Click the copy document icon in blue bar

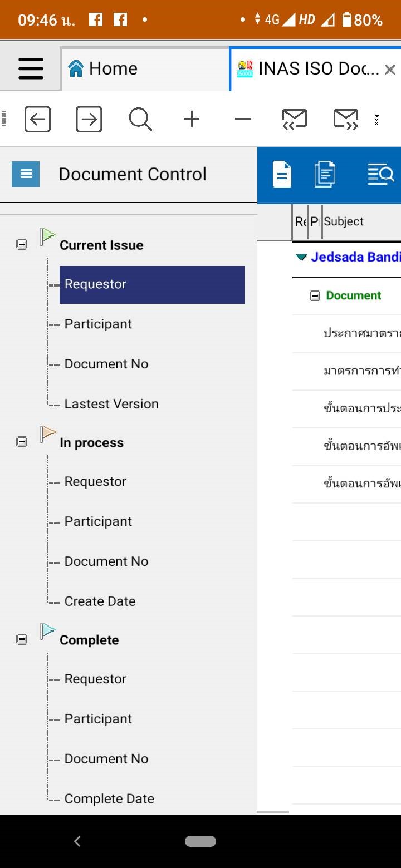point(325,174)
